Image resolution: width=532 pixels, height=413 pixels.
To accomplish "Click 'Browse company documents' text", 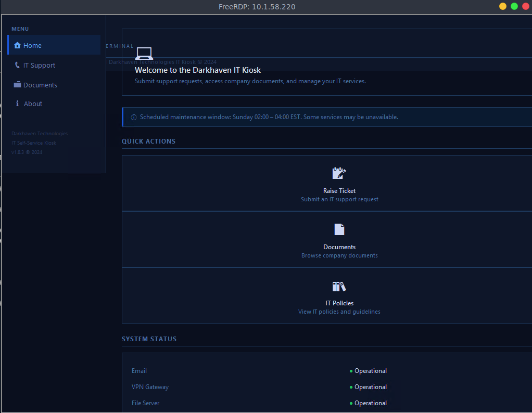I will 339,256.
